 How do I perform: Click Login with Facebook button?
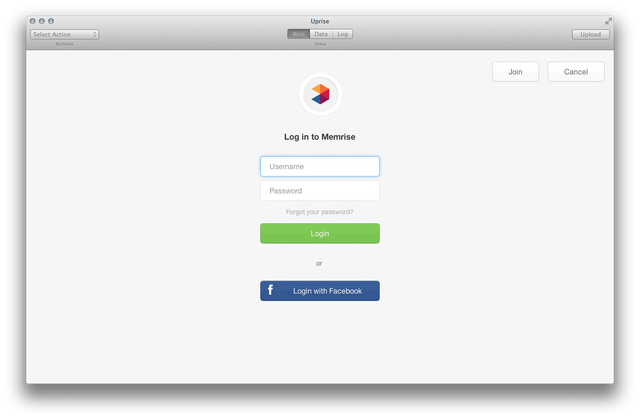tap(320, 291)
